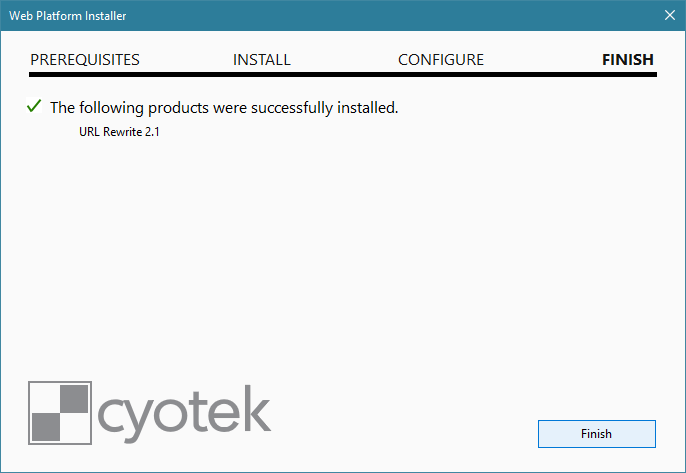Click the cyotek wordmark text
Image resolution: width=686 pixels, height=473 pixels.
tap(184, 413)
